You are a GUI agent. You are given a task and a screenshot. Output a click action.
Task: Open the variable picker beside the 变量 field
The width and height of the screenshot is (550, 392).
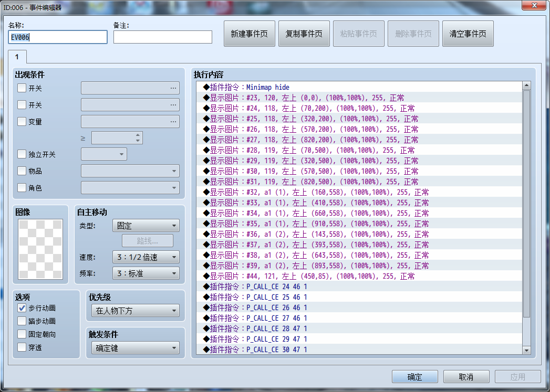pyautogui.click(x=173, y=121)
